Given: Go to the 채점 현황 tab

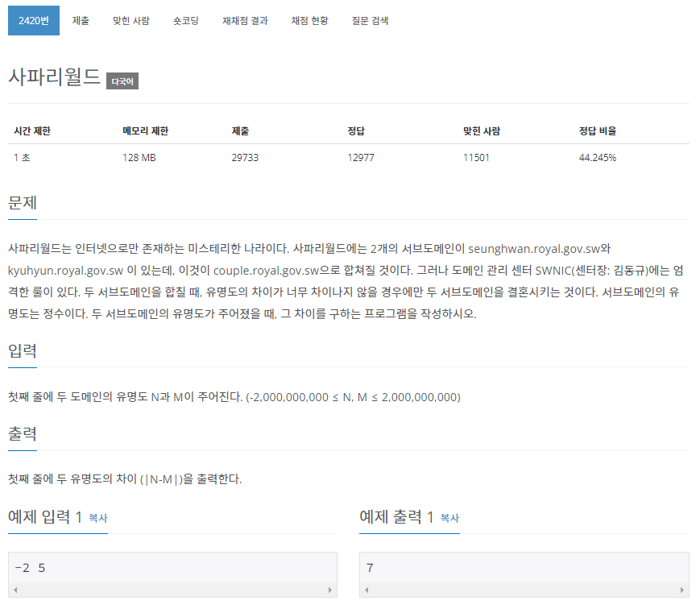Looking at the screenshot, I should pyautogui.click(x=310, y=20).
